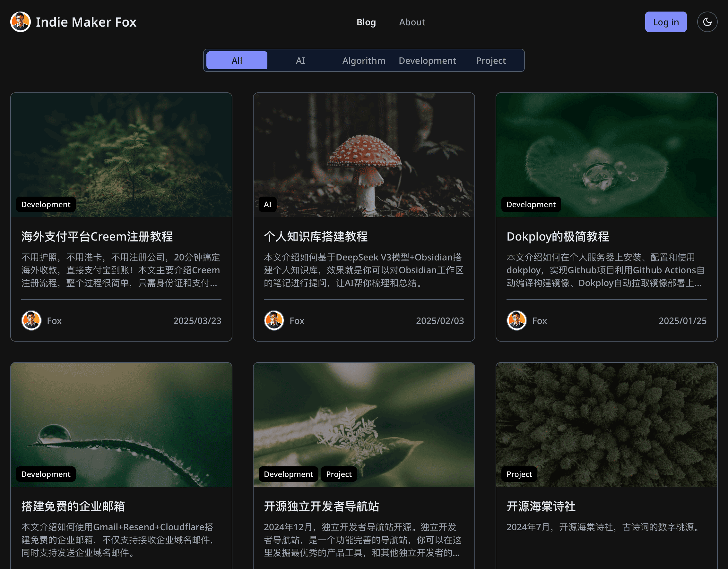Click Fox's avatar on the Creem tutorial card

(x=31, y=320)
